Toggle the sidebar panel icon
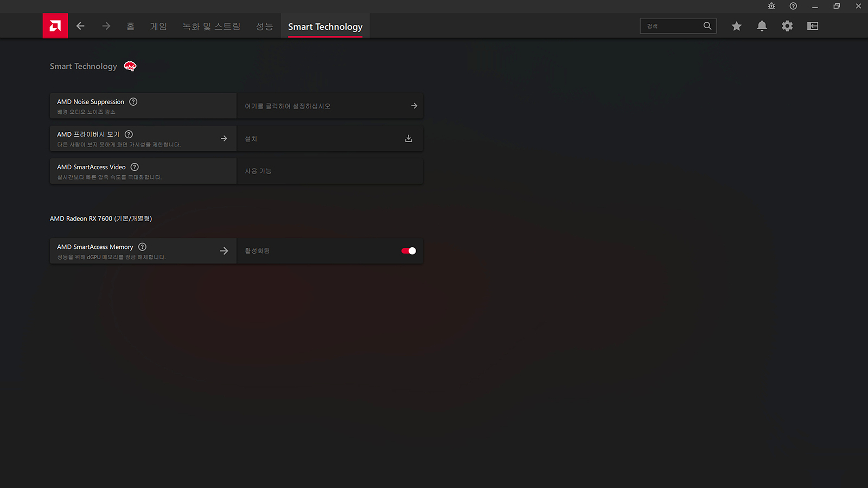Image resolution: width=868 pixels, height=488 pixels. pos(813,26)
